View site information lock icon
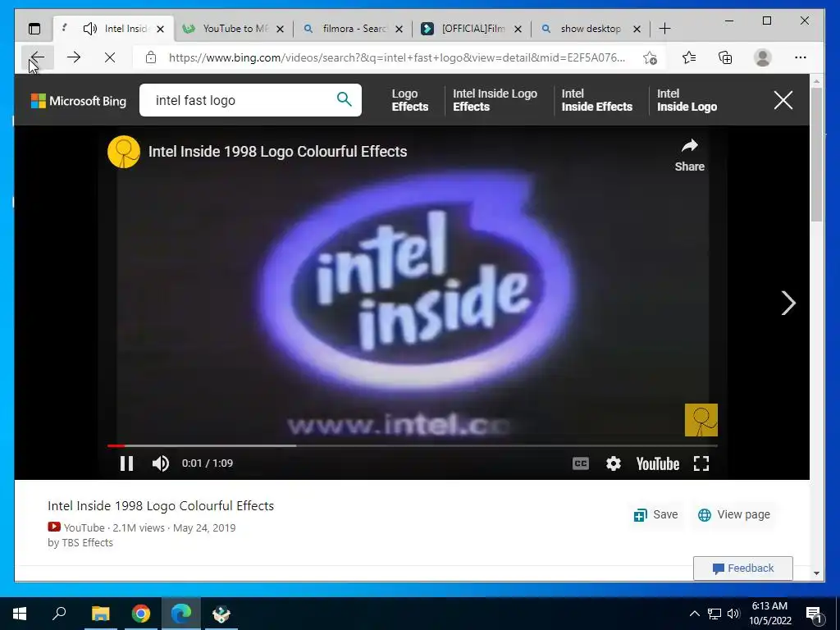 point(151,57)
